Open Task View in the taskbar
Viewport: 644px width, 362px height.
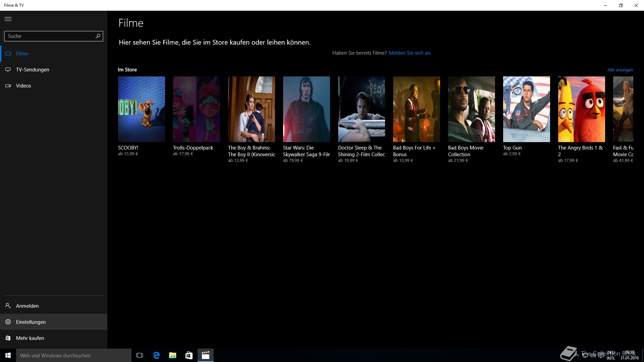(140, 355)
